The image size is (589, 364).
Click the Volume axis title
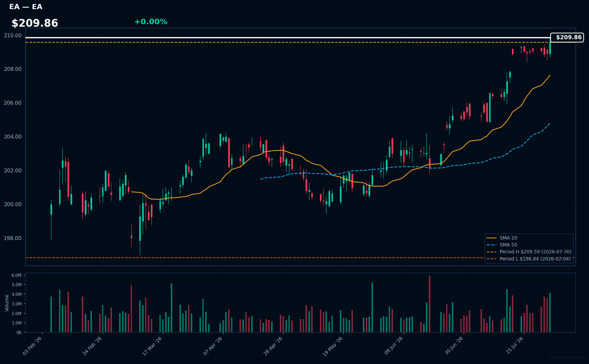(x=7, y=303)
